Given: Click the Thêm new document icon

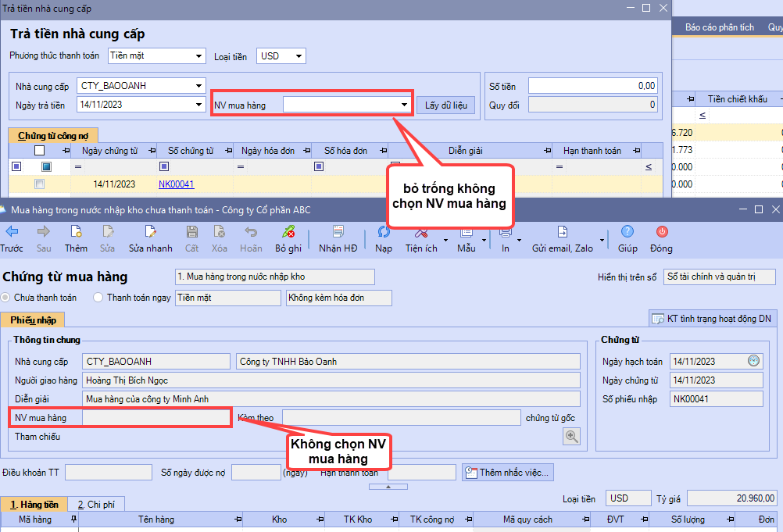Looking at the screenshot, I should (76, 231).
